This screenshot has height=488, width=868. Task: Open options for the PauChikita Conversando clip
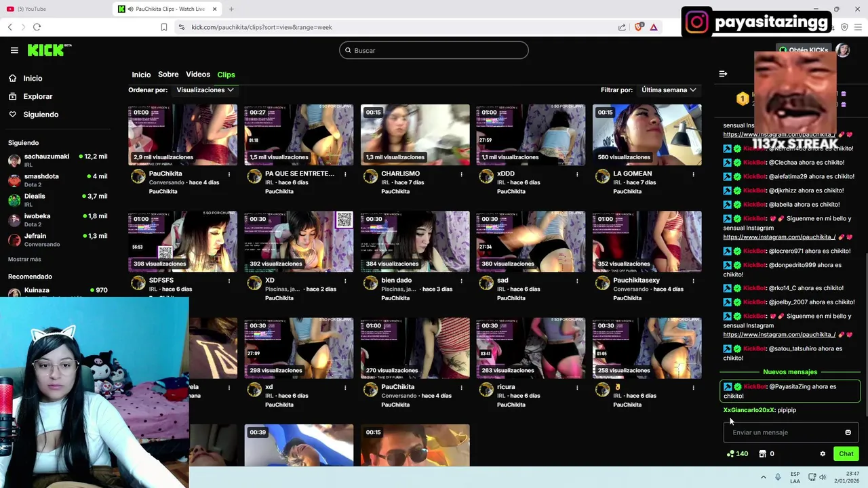[229, 174]
